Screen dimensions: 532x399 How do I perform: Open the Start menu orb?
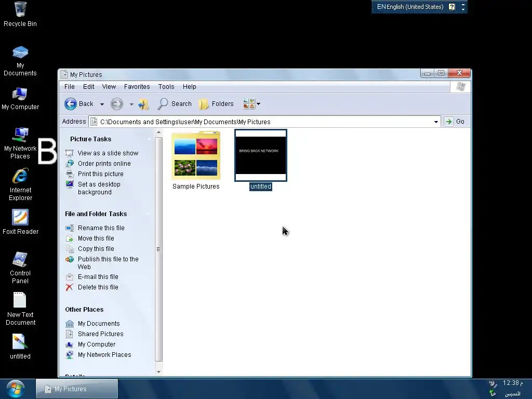pos(15,389)
